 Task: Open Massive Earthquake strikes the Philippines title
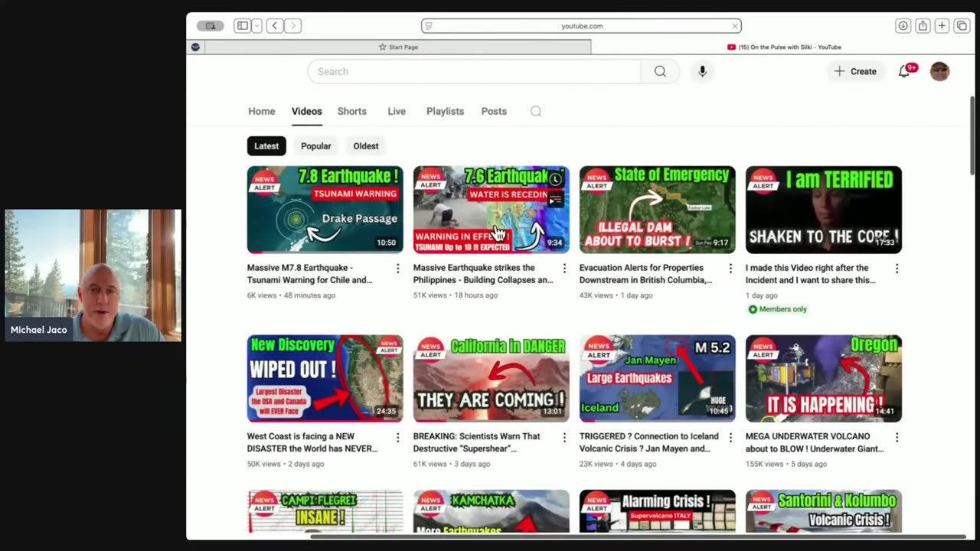[x=483, y=274]
